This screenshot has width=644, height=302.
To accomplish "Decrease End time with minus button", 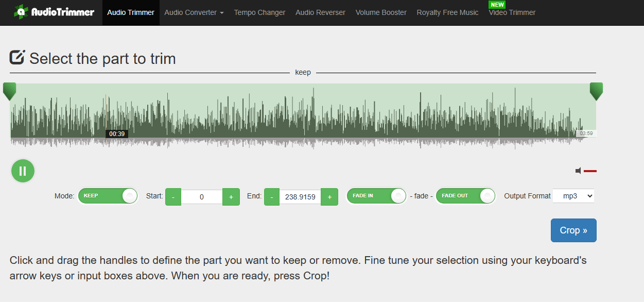I will coord(272,197).
